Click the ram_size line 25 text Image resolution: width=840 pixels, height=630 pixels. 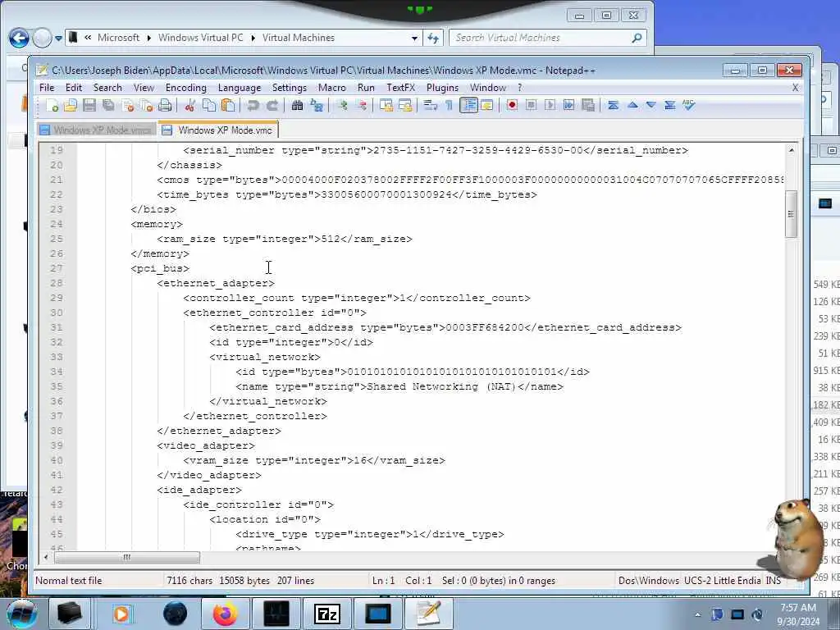[285, 239]
